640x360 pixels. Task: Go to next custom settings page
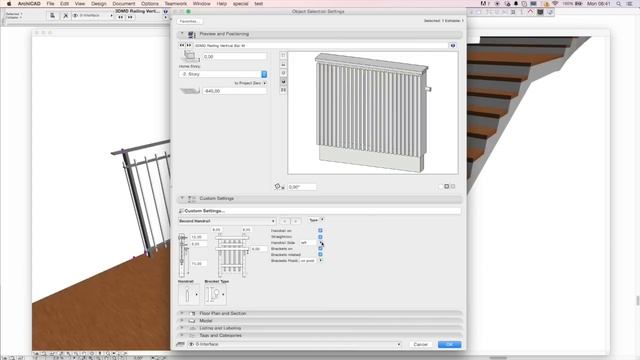point(296,221)
